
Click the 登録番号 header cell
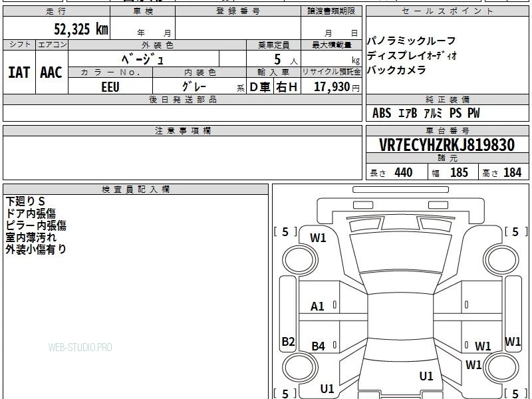click(238, 11)
